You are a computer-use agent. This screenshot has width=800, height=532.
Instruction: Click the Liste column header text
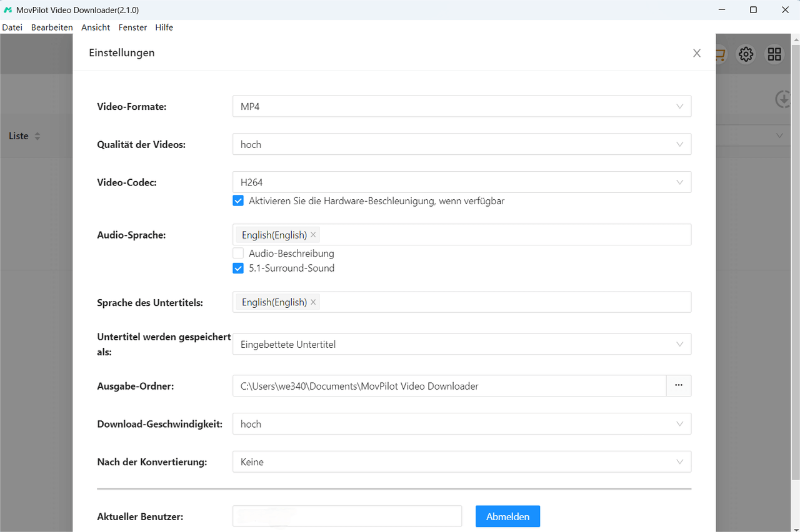click(19, 136)
